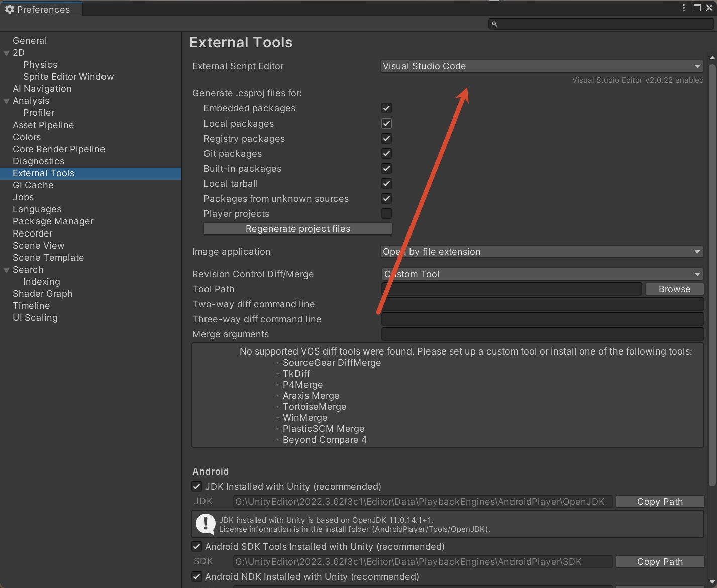The width and height of the screenshot is (717, 588).
Task: Select Physics under 2D
Action: tap(40, 65)
